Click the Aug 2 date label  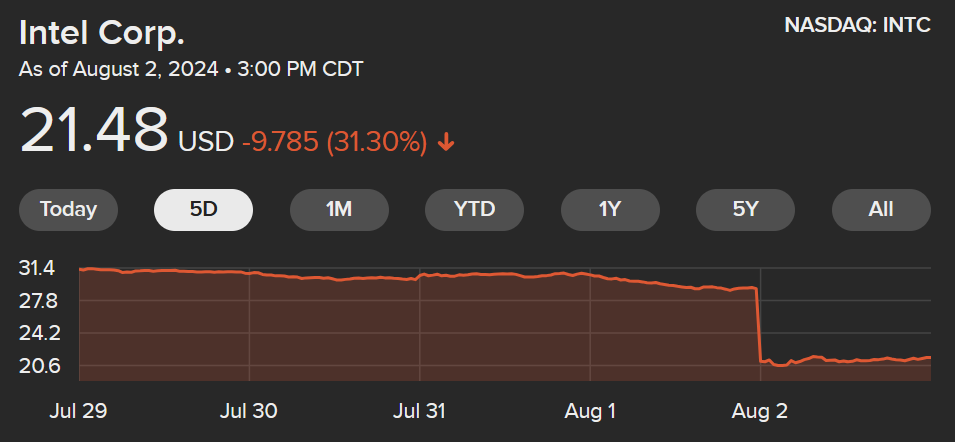click(759, 411)
